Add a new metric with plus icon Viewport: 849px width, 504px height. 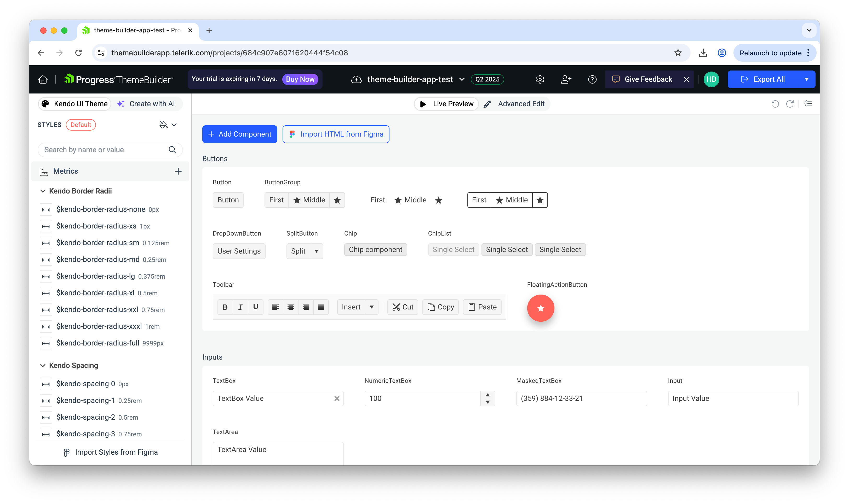coord(178,171)
